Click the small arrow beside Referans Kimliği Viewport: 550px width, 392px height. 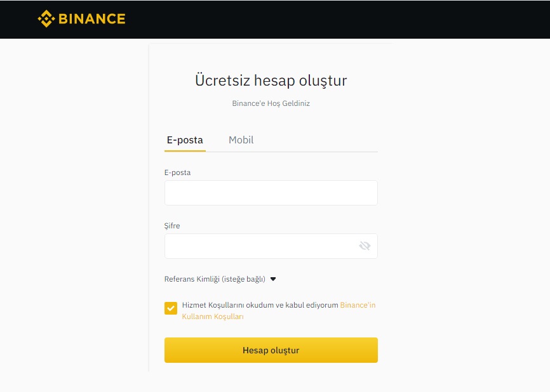[x=273, y=279]
